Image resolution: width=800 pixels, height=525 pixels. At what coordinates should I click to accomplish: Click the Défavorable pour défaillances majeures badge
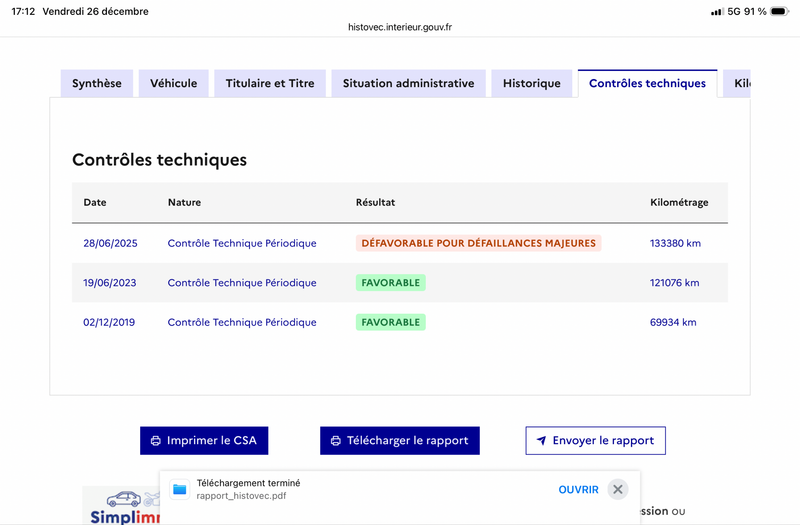[478, 243]
